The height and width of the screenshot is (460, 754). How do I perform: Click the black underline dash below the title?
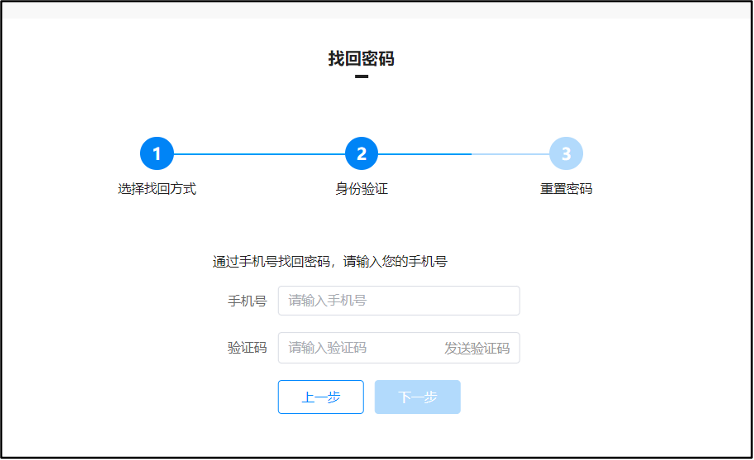point(361,76)
